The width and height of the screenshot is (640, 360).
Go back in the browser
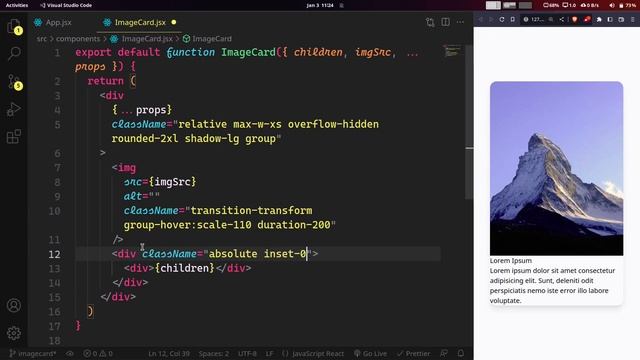480,19
